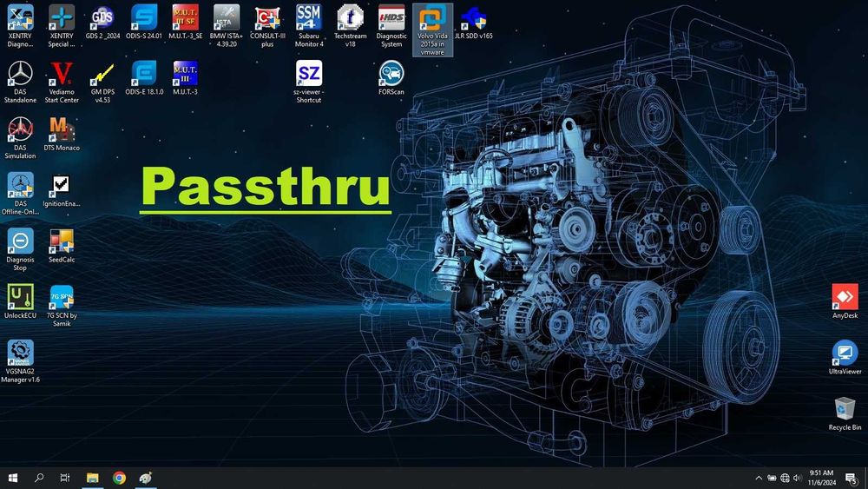Launch GM DPS v4.53 icon
The height and width of the screenshot is (489, 868).
click(102, 82)
